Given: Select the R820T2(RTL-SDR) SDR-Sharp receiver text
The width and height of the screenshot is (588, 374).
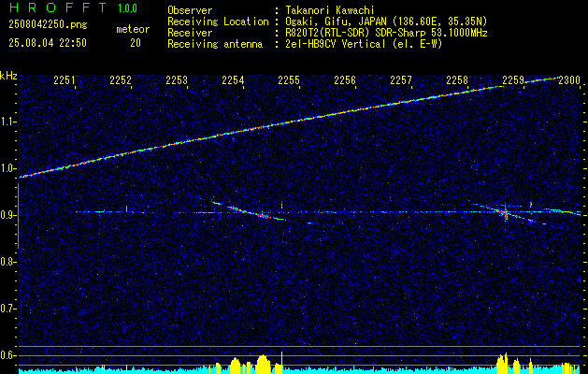Looking at the screenshot, I should click(x=385, y=33).
